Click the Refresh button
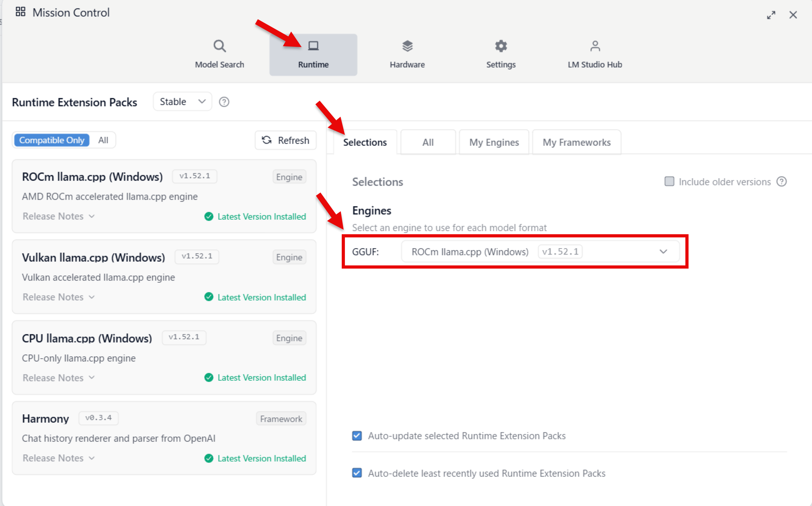This screenshot has width=812, height=506. coord(285,140)
